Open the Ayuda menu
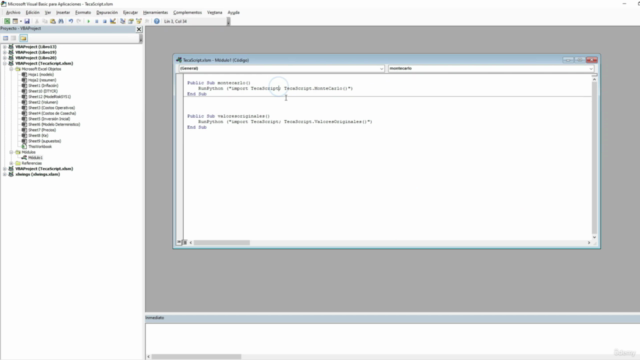640x360 pixels. click(233, 13)
